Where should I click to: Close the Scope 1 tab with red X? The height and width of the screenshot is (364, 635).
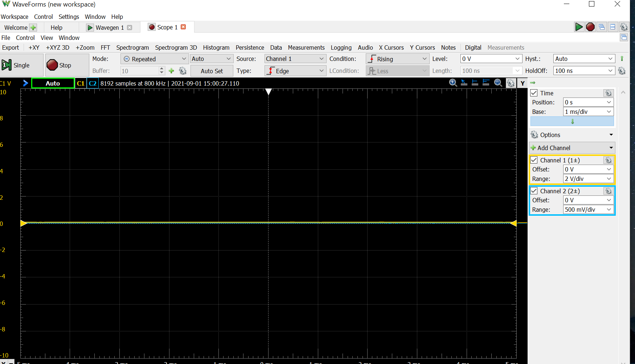[x=183, y=27]
